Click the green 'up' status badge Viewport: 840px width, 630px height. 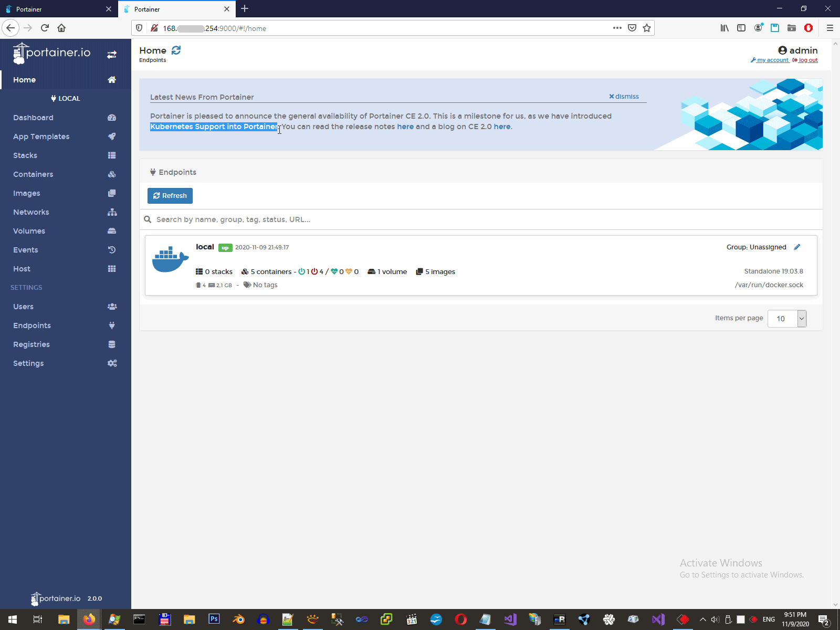225,248
